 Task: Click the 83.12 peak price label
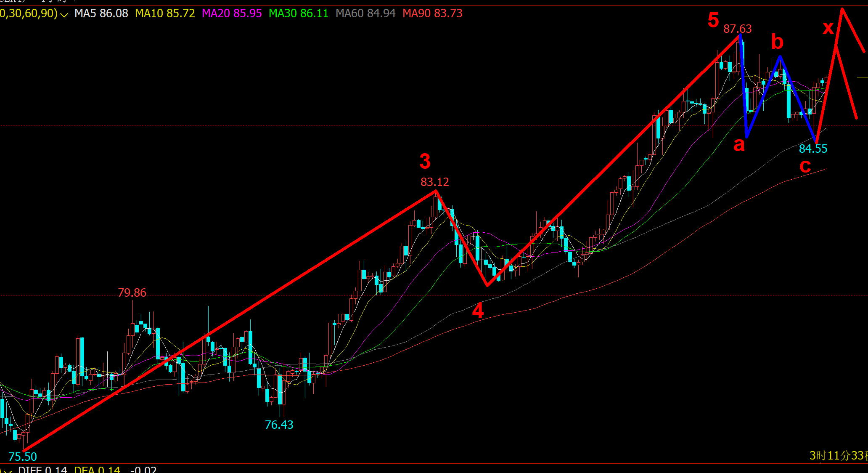point(435,182)
